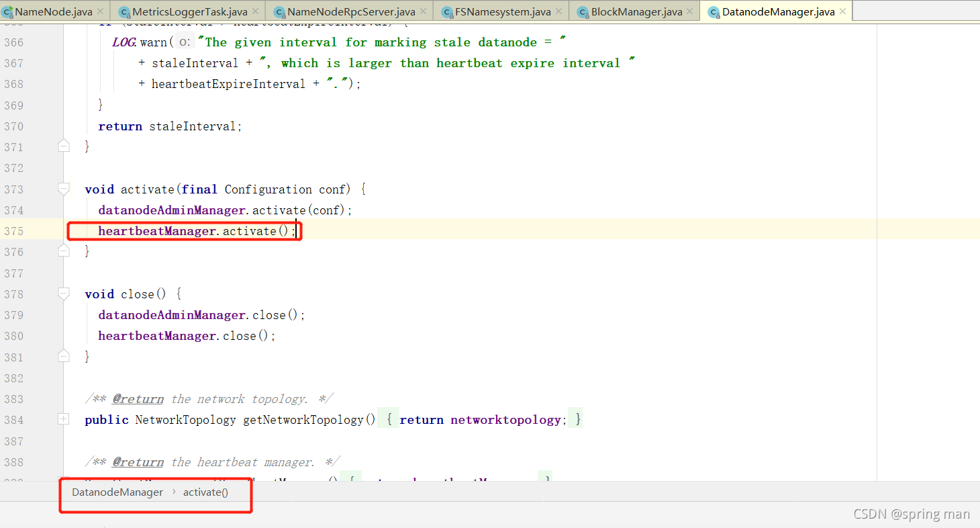This screenshot has width=980, height=528.
Task: Click line number 383 in the gutter
Action: (13, 399)
